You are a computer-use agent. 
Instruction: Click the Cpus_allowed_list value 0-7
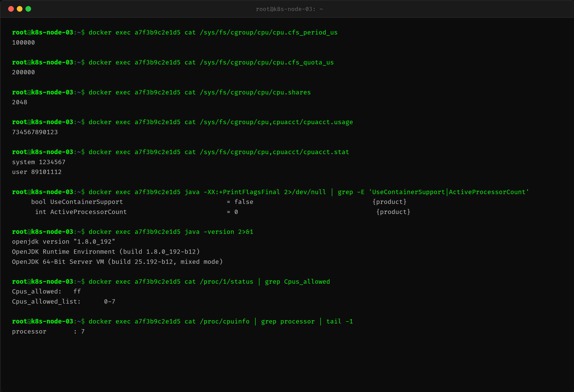click(x=110, y=302)
